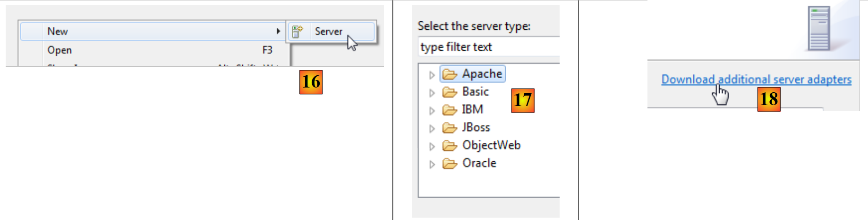This screenshot has height=220, width=868.
Task: Expand the Oracle tree node arrow
Action: coord(432,164)
